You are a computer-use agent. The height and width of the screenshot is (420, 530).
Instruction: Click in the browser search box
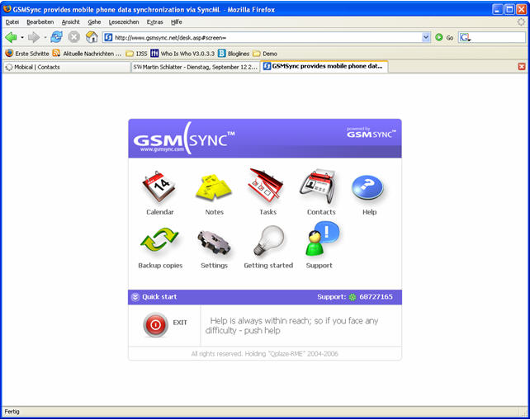tap(499, 37)
